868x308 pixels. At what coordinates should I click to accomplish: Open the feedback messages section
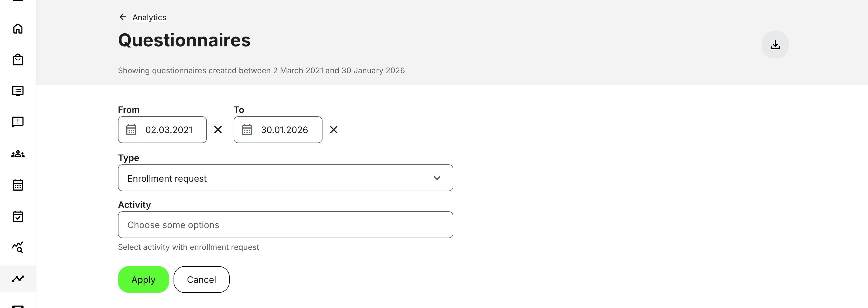(x=18, y=122)
